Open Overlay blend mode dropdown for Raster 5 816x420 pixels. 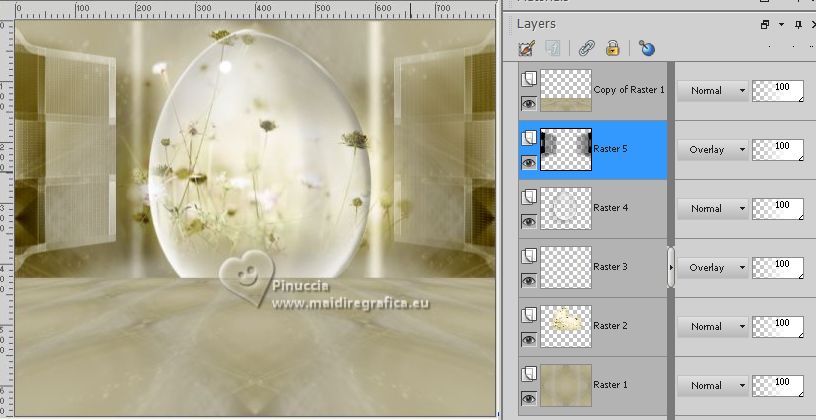(712, 150)
